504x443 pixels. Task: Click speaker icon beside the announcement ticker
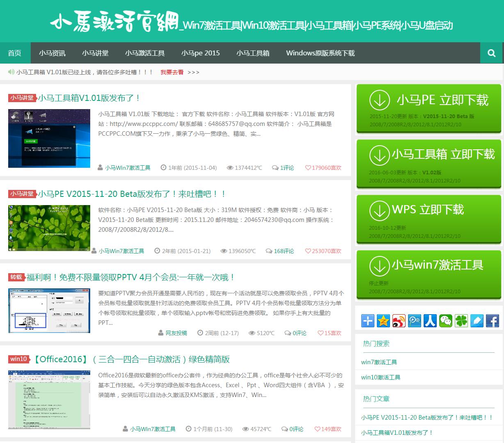pos(11,72)
